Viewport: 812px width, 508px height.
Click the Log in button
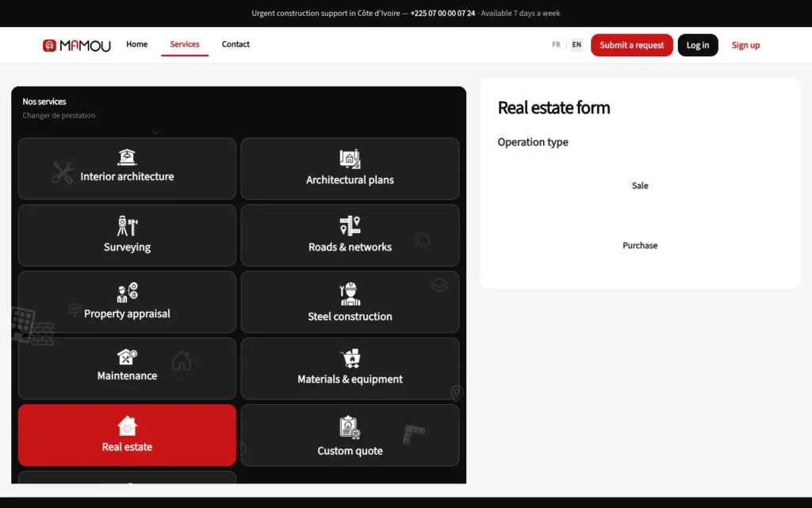point(698,45)
